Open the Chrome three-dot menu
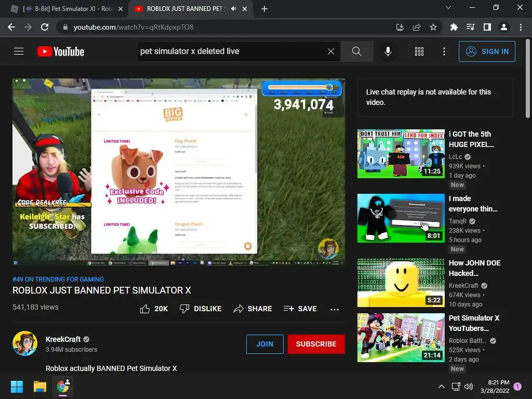The height and width of the screenshot is (399, 532). pos(521,27)
